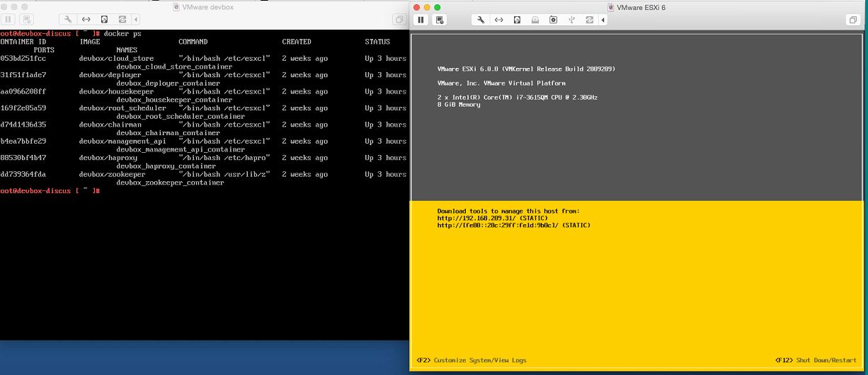This screenshot has width=868, height=375.
Task: Click the overlapping-windows view button in the devbox window
Action: coord(399,20)
